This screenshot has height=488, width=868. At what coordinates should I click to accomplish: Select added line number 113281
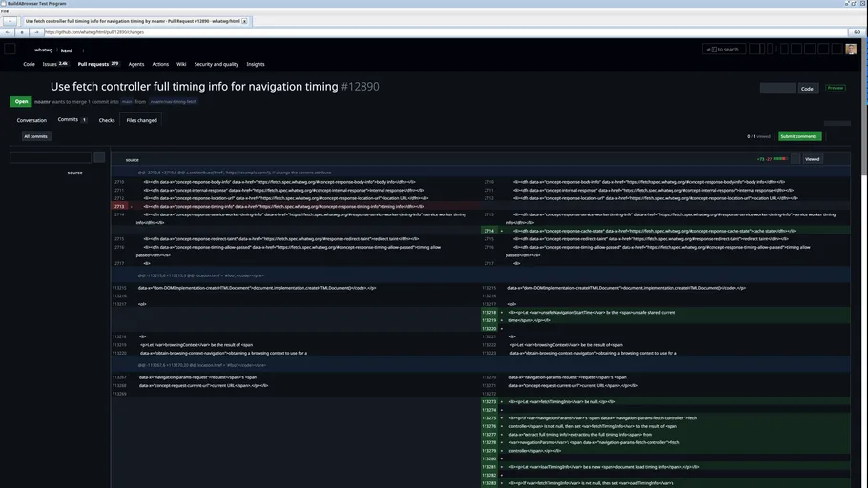click(488, 467)
